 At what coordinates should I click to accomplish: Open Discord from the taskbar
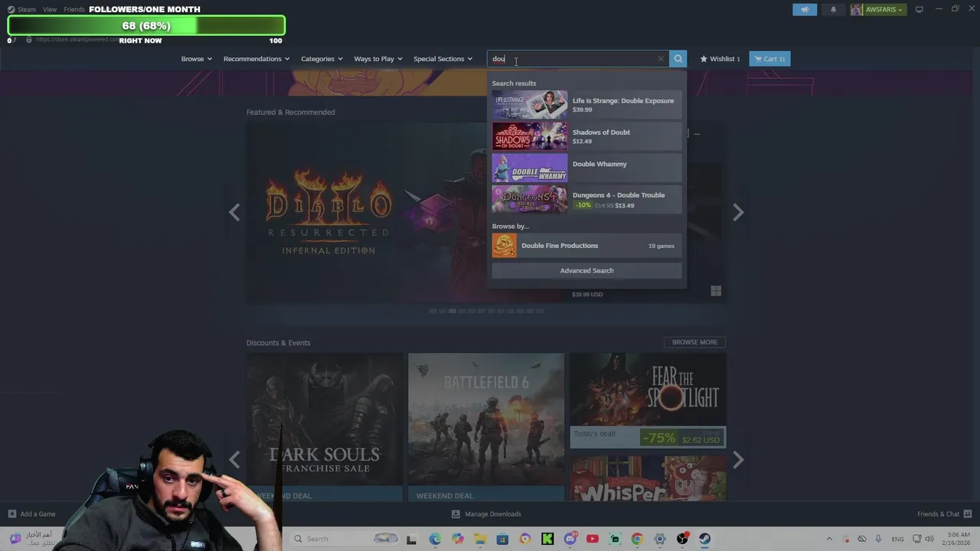570,539
